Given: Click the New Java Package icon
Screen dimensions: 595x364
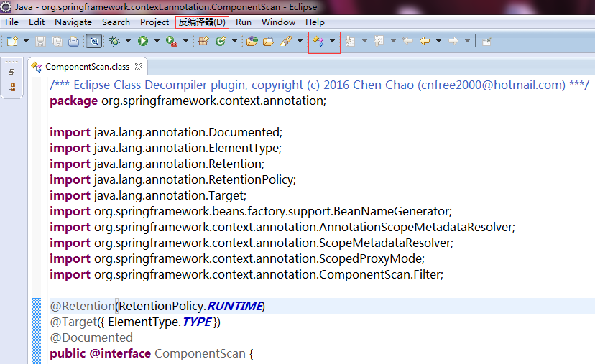Looking at the screenshot, I should [203, 41].
